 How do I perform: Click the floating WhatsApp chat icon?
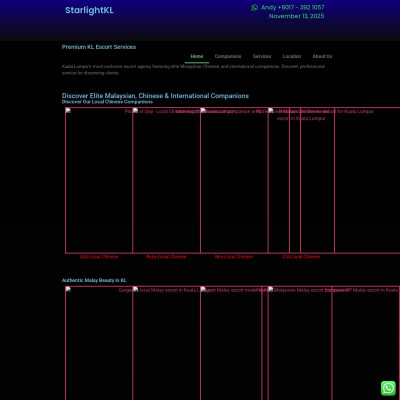click(x=388, y=388)
